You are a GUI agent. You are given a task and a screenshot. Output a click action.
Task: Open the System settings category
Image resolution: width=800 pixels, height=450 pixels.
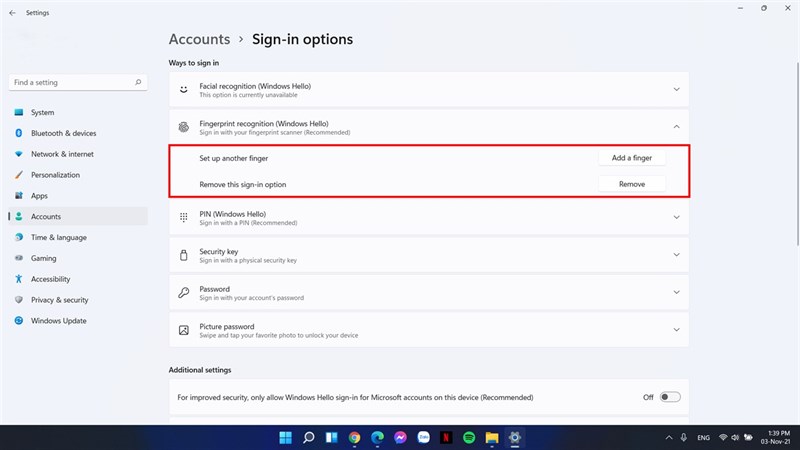[x=42, y=112]
